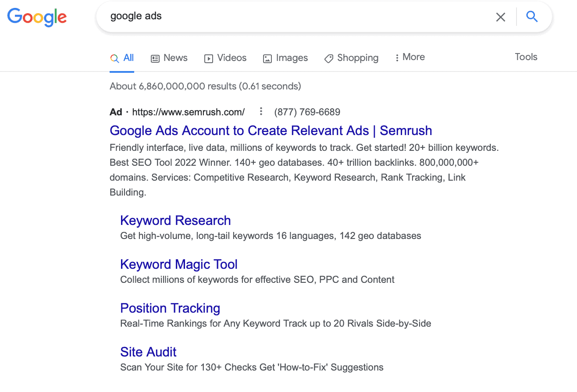Screen dimensions: 577x392
Task: Click the blue magnifier search icon
Action: 532,17
